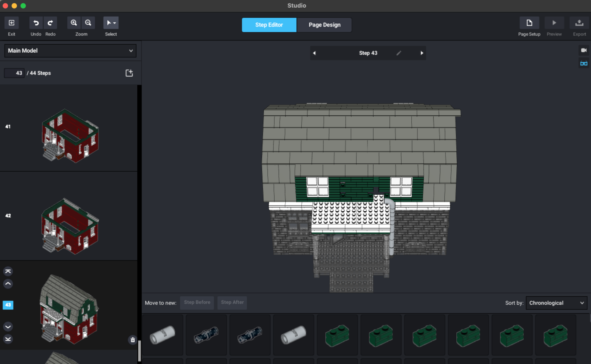Click the Zoom Out magnifier icon
Screen dimensions: 591x364
tap(88, 23)
